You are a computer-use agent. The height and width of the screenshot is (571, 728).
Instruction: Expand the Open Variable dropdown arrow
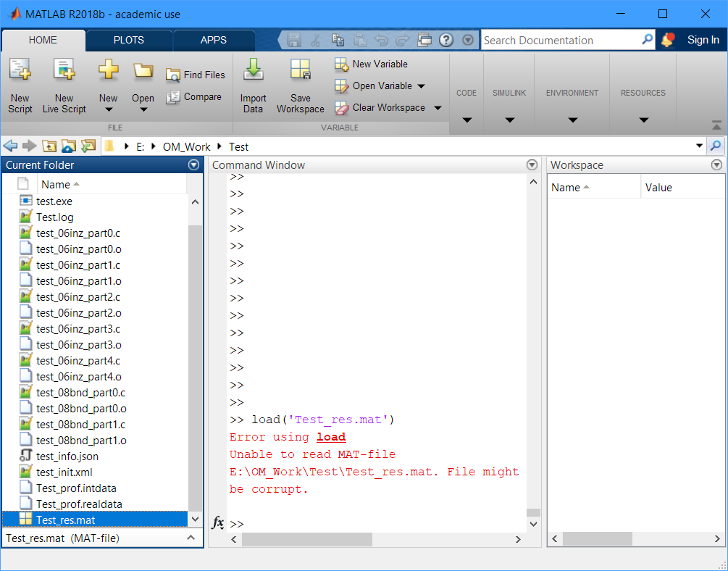pyautogui.click(x=421, y=86)
